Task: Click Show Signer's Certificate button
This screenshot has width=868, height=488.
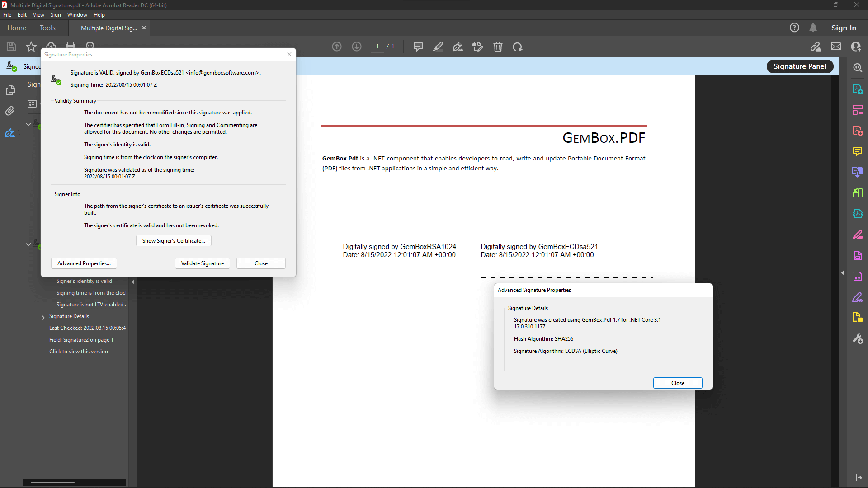Action: click(173, 241)
